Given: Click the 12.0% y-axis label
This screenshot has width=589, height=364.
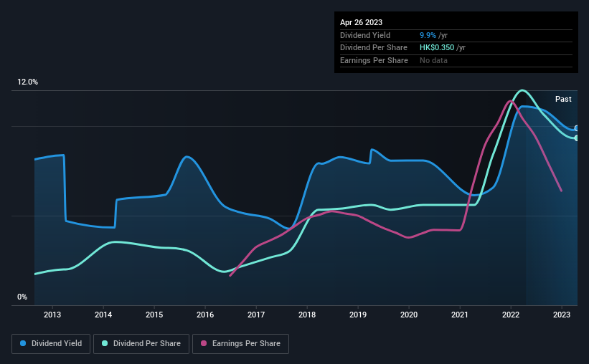Looking at the screenshot, I should 27,82.
